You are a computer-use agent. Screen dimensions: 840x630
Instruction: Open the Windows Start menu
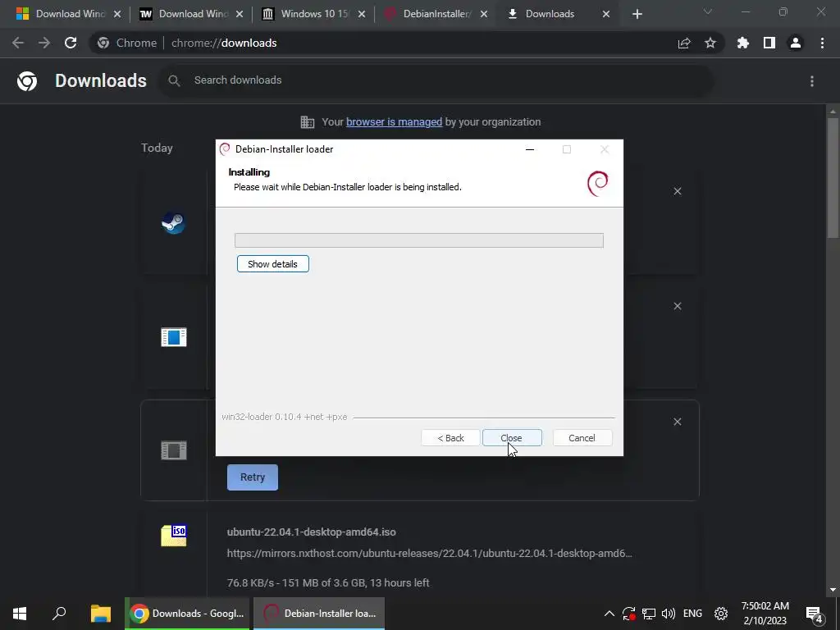20,614
